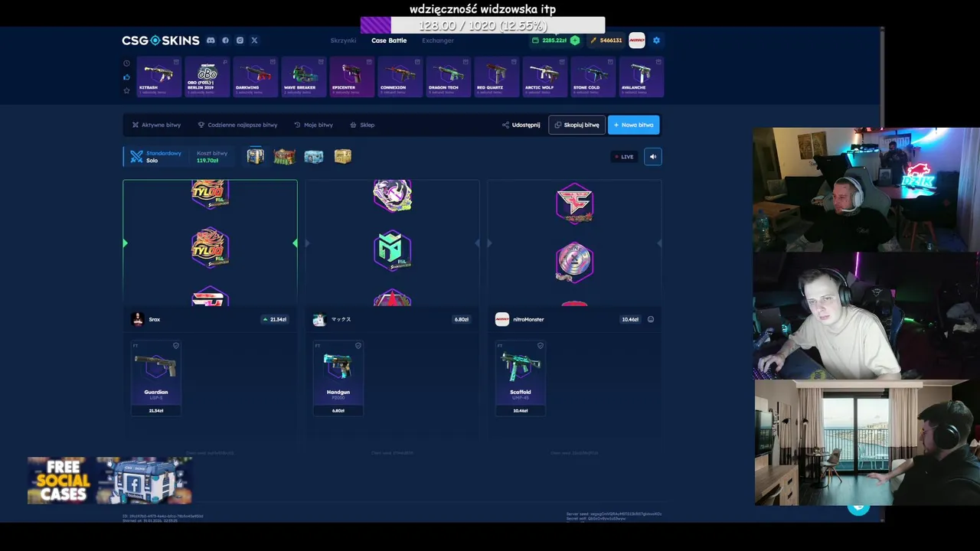Click the green add-balance plus icon

[575, 41]
